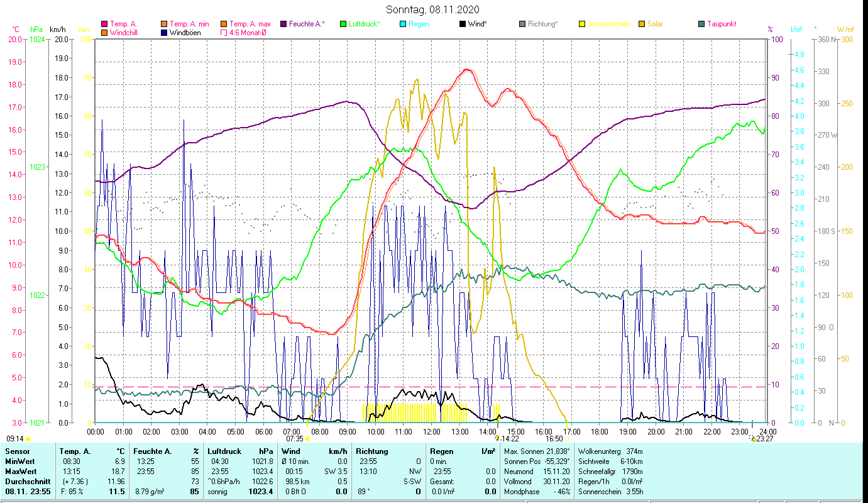This screenshot has width=868, height=503.
Task: Click the 8.79 g/m³ absolute humidity value
Action: click(148, 492)
